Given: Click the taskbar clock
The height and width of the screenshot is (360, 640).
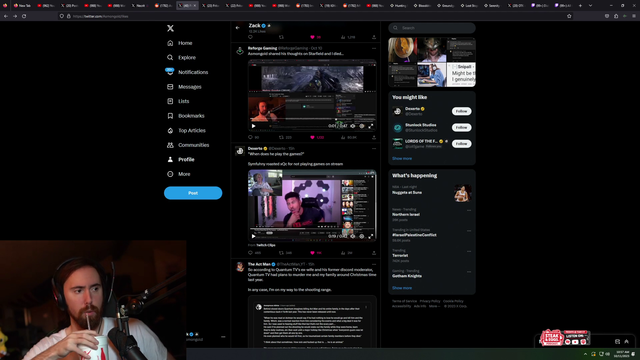Looking at the screenshot, I should 622,354.
